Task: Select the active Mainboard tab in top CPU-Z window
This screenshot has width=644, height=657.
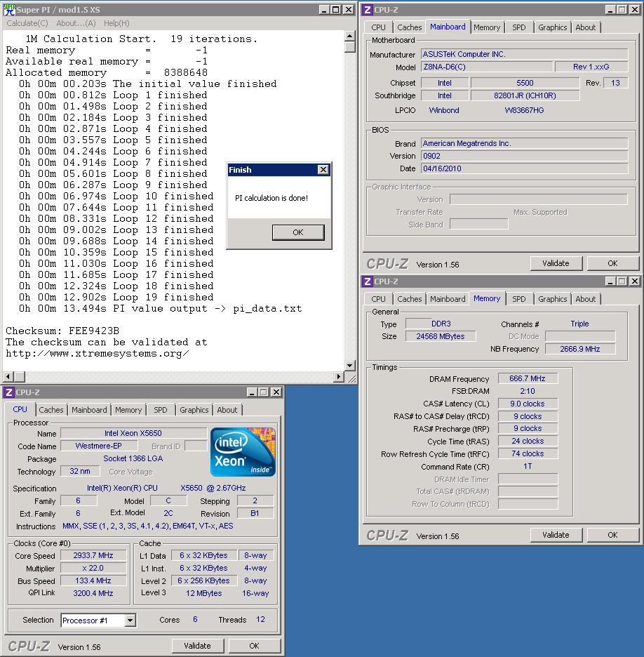Action: [448, 27]
